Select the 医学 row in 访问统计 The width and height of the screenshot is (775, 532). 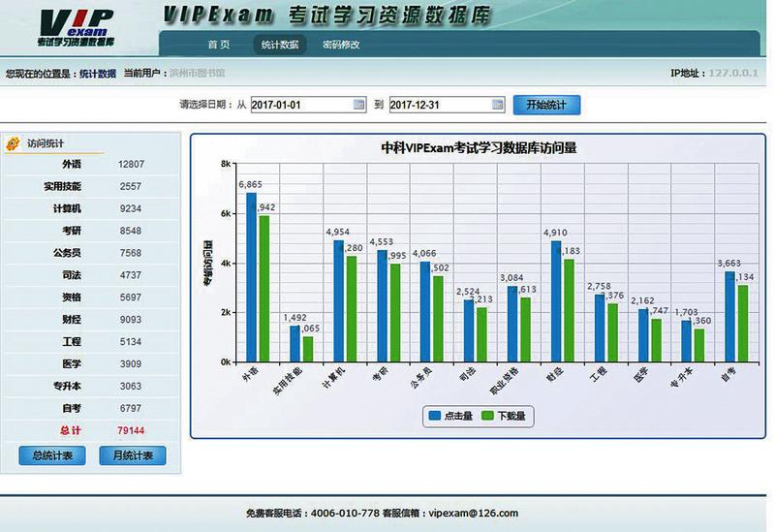pos(91,364)
